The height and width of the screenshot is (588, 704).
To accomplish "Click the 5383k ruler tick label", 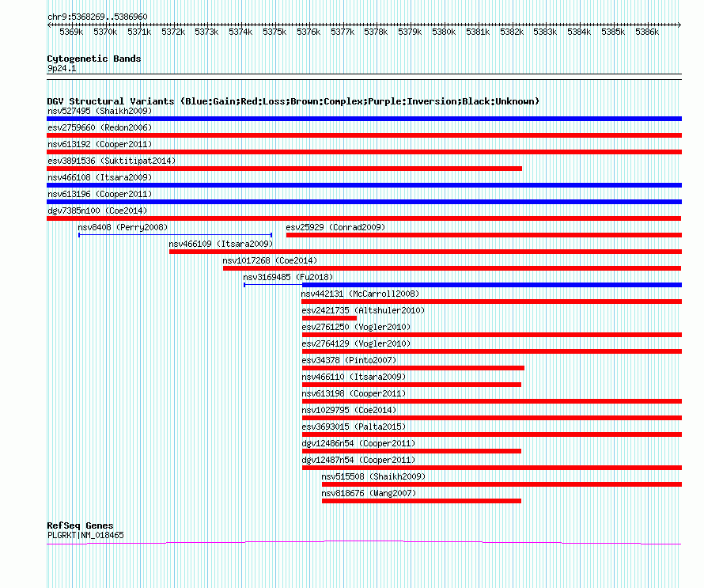I will [545, 32].
